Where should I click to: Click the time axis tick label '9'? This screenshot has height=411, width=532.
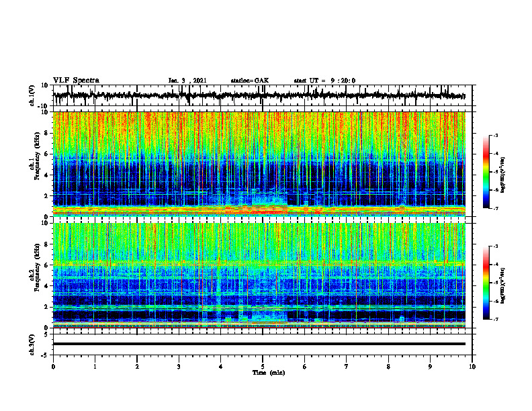coord(430,367)
